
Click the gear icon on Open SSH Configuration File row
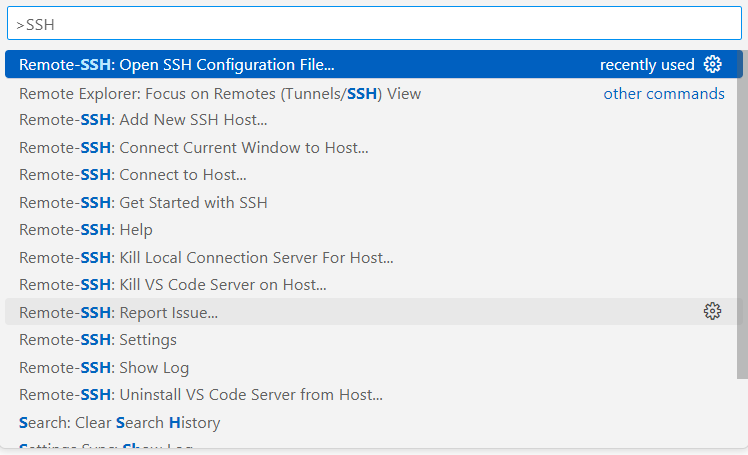(712, 64)
